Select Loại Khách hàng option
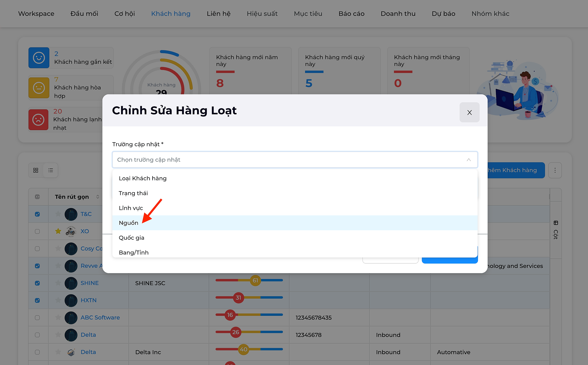 coord(295,178)
